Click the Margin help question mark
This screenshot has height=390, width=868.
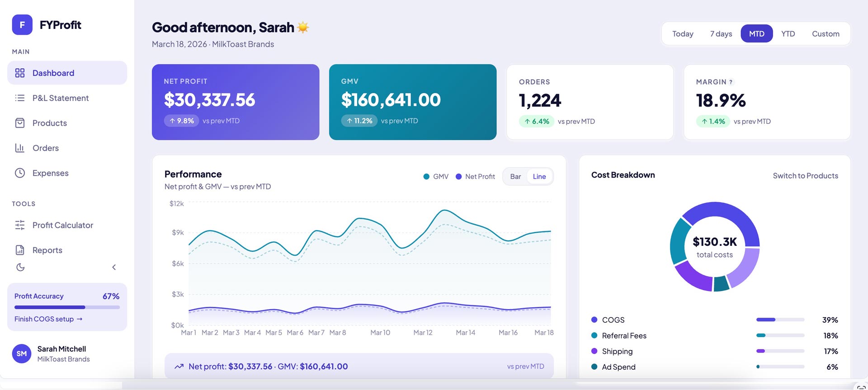(x=731, y=82)
